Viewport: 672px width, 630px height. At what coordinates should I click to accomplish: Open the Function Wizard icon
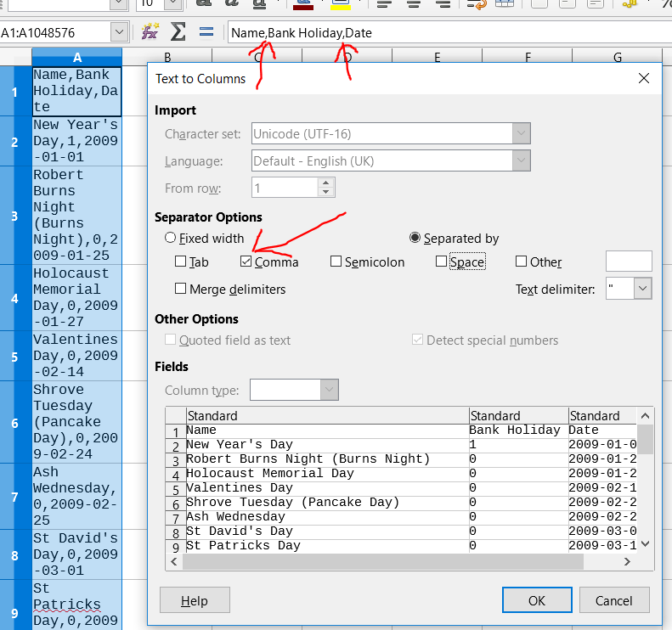click(x=150, y=32)
